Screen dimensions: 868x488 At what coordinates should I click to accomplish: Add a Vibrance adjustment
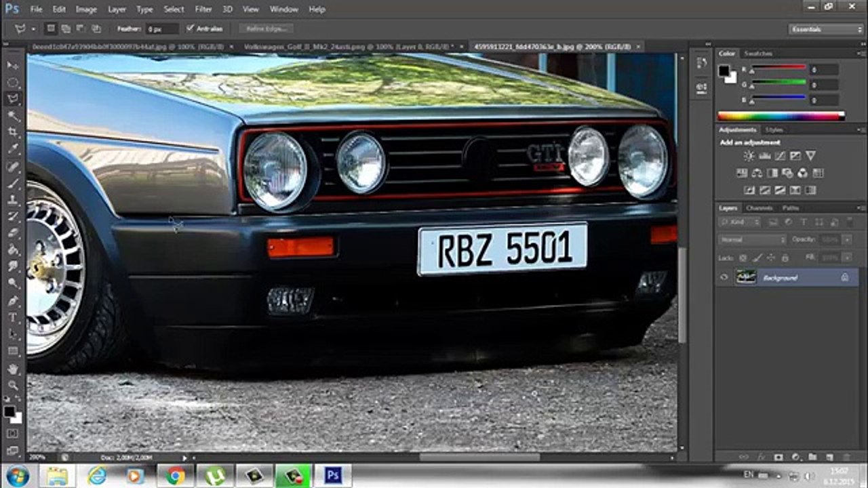coord(811,156)
